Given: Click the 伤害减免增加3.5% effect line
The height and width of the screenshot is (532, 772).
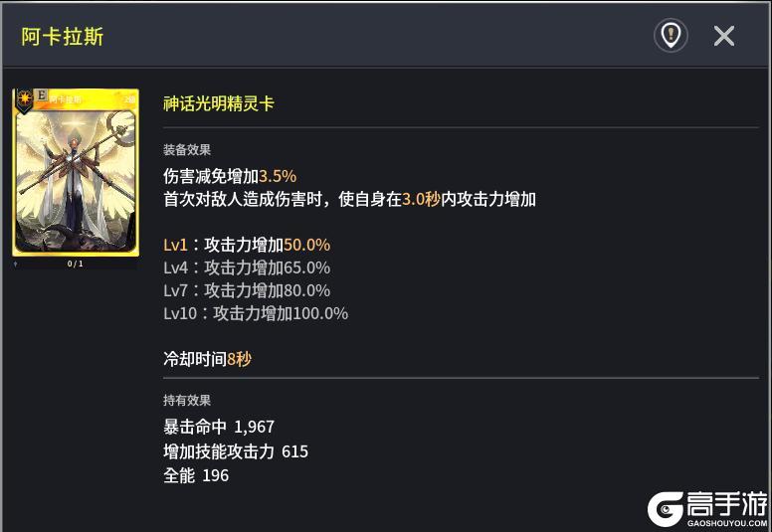Looking at the screenshot, I should pos(230,176).
